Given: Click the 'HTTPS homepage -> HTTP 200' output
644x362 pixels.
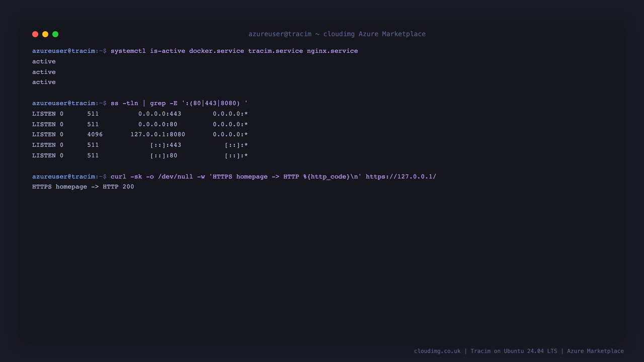Looking at the screenshot, I should click(x=83, y=187).
